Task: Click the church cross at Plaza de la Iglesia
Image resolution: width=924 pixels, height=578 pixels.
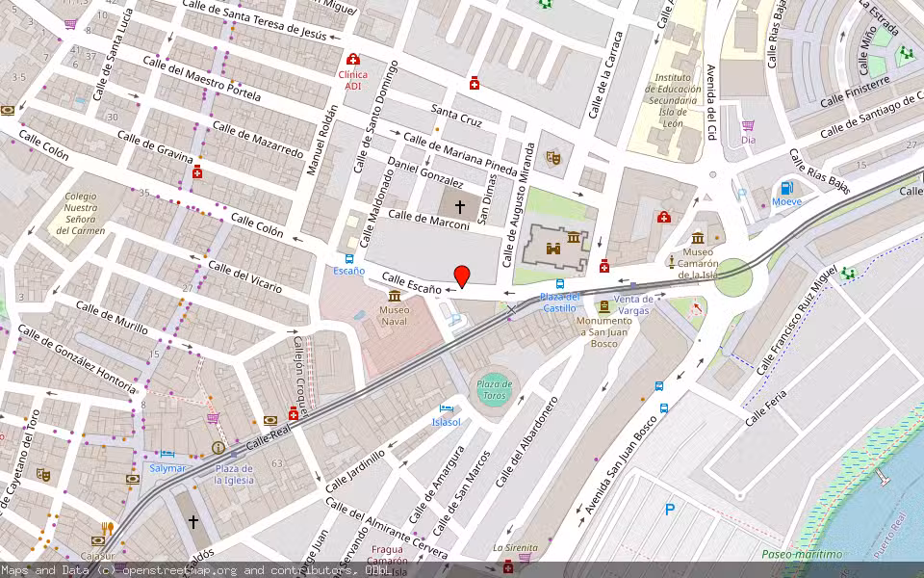Action: (192, 520)
